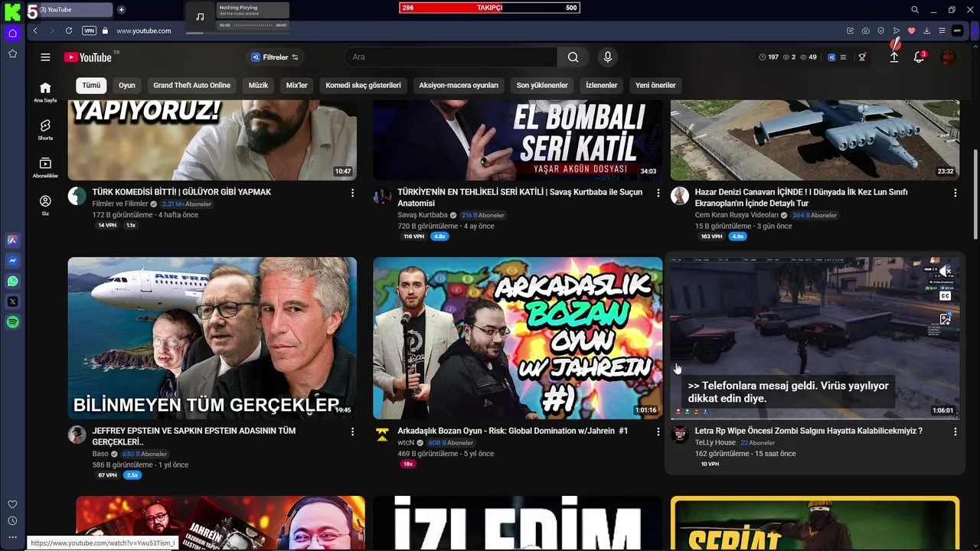Open Cem Kıran Rusya Videoları channel
980x551 pixels.
(737, 215)
